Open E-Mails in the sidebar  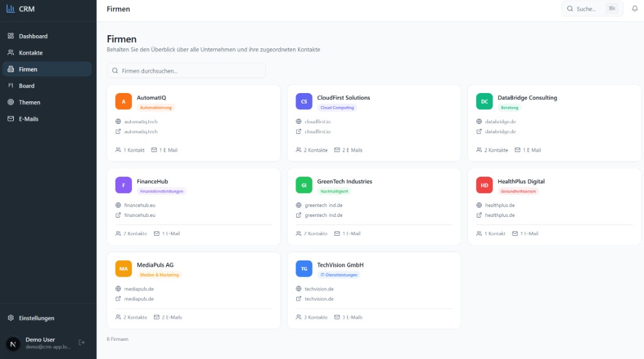[28, 118]
